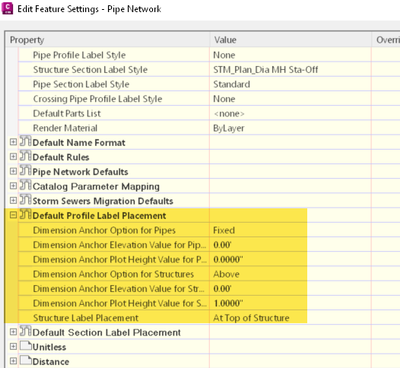400x368 pixels.
Task: Click the 1.0000" plot height value
Action: click(228, 303)
